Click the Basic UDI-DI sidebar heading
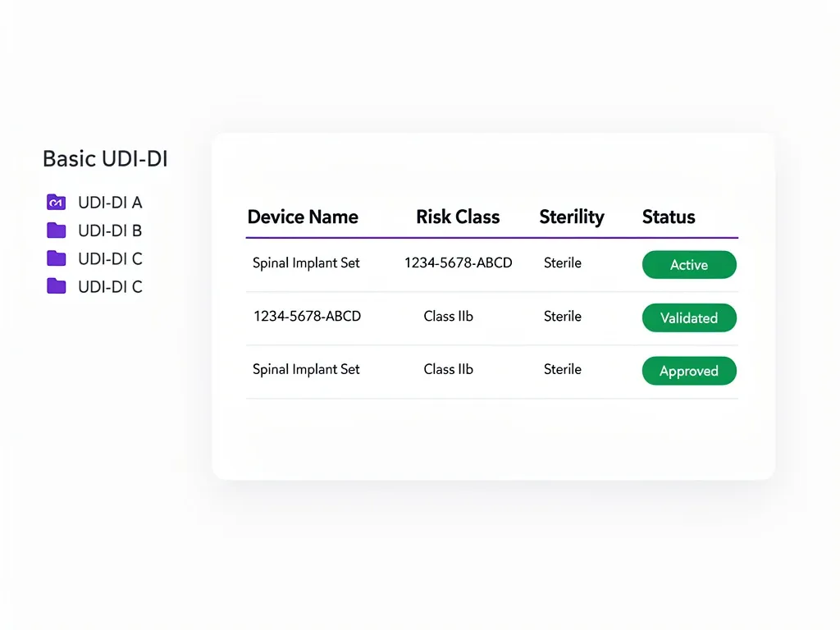The height and width of the screenshot is (630, 840). [x=105, y=158]
